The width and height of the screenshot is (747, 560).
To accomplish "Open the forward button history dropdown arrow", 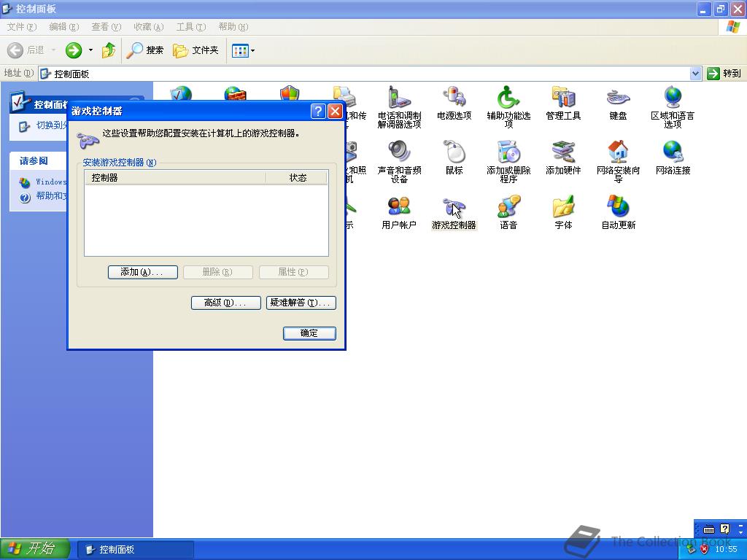I will [x=90, y=50].
